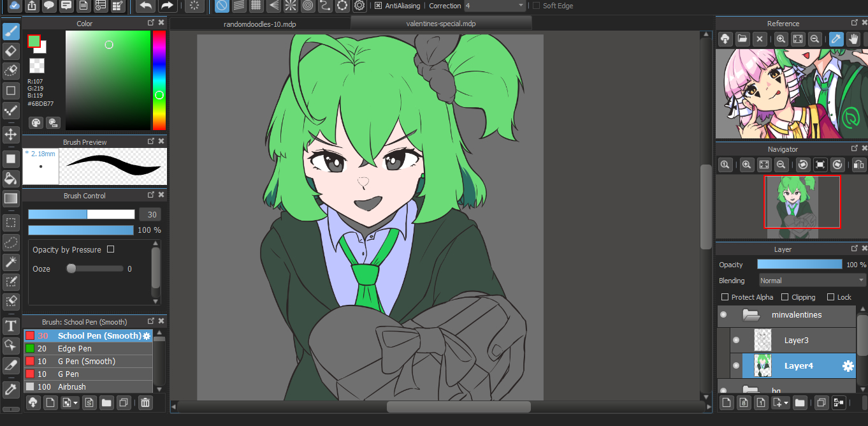Select the Bucket fill tool
The image size is (868, 426).
tap(11, 178)
